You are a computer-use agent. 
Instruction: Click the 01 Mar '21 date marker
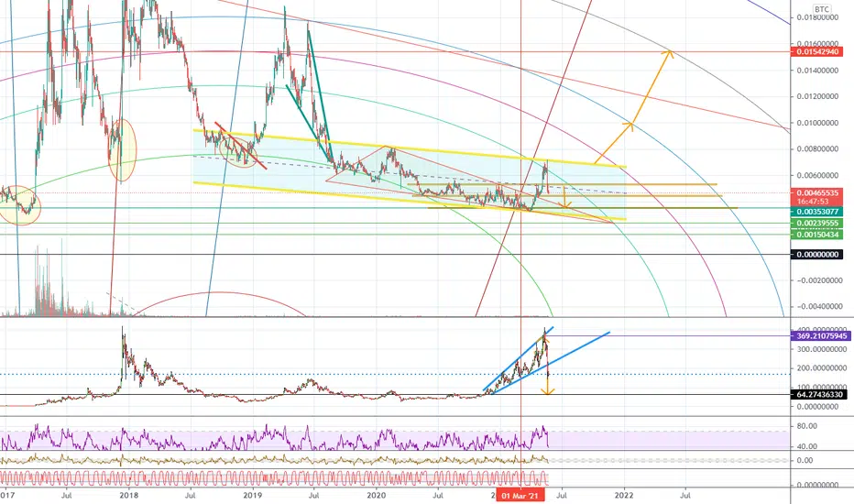520,496
